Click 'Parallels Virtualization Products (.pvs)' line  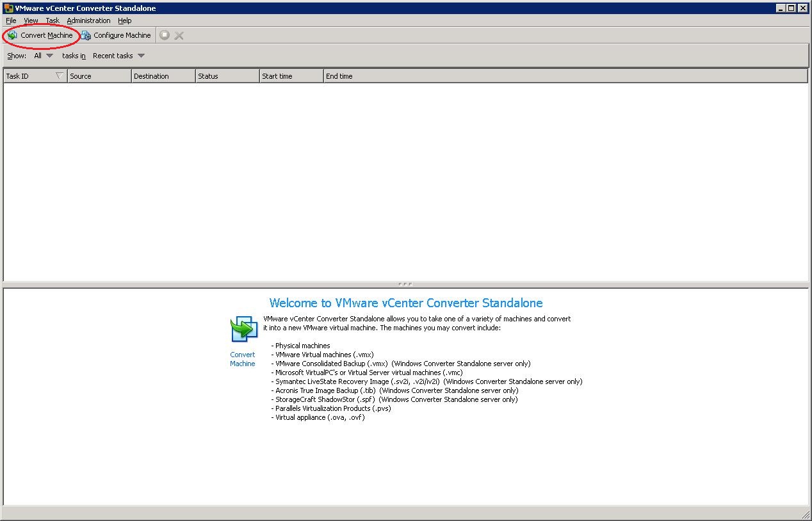(x=330, y=408)
